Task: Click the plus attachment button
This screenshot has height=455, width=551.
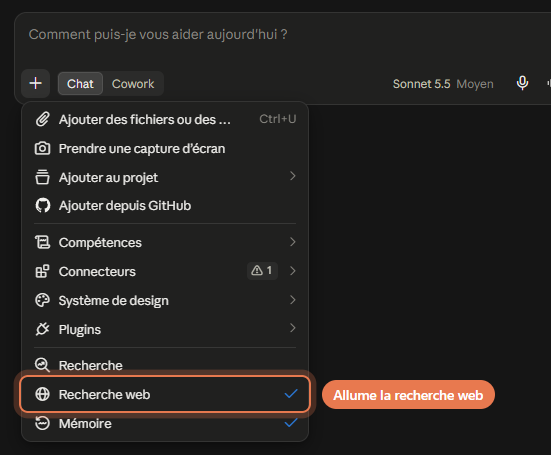Action: click(35, 84)
